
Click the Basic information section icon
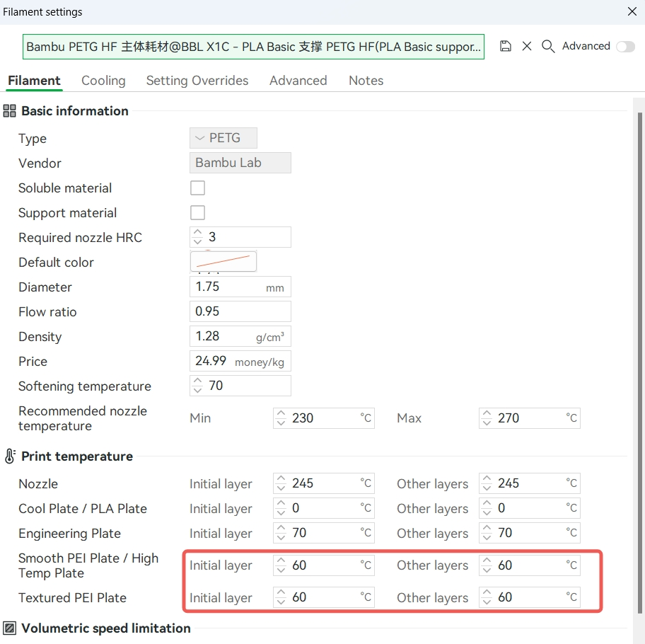click(9, 110)
